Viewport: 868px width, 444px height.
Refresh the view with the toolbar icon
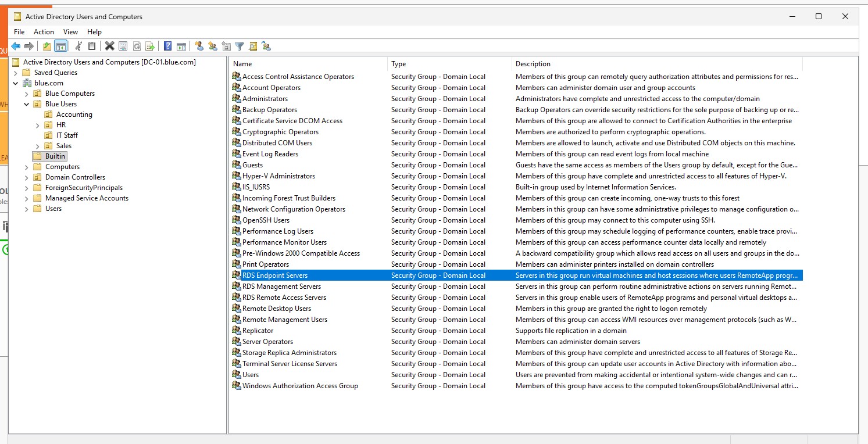137,46
